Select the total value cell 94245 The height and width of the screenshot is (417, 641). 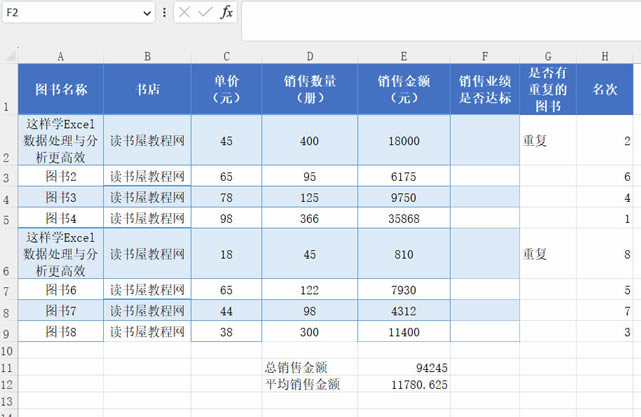tap(404, 367)
